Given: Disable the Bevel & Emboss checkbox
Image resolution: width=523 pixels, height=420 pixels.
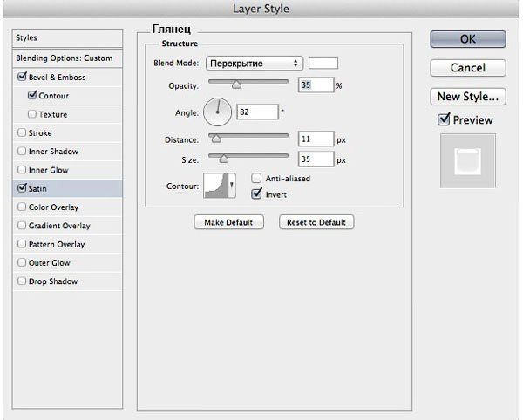Looking at the screenshot, I should coord(22,77).
